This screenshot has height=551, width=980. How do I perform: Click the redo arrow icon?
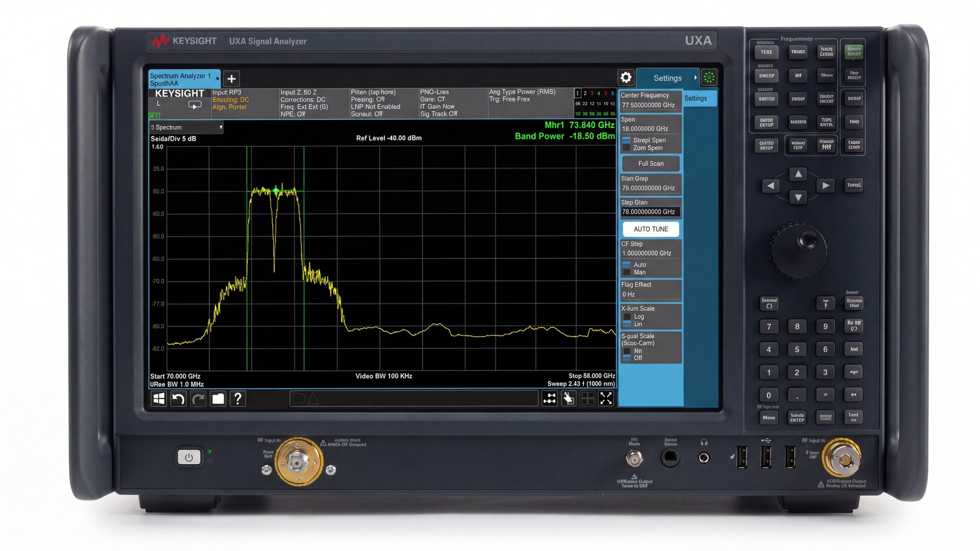tap(198, 399)
